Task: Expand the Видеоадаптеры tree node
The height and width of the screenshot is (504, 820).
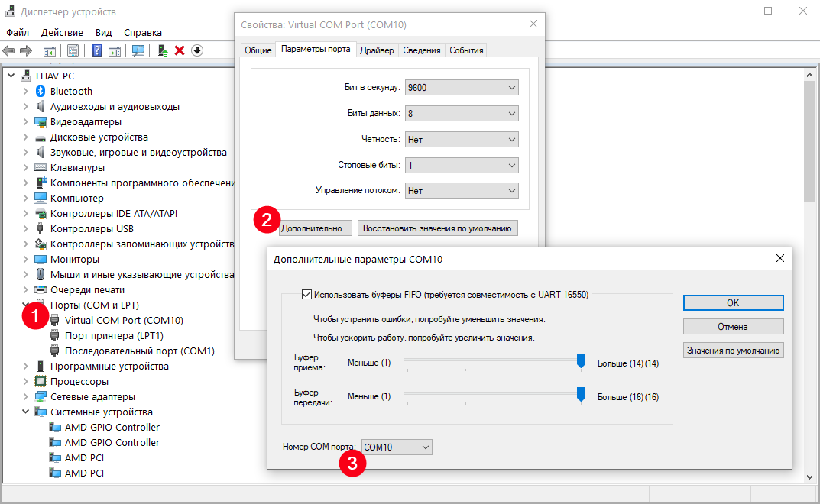Action: [x=27, y=121]
